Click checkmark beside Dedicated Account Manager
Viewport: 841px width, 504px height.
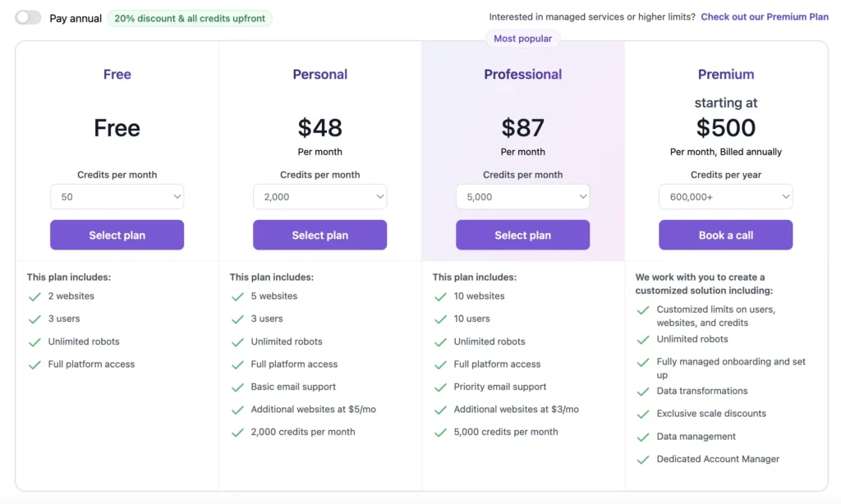(x=643, y=460)
